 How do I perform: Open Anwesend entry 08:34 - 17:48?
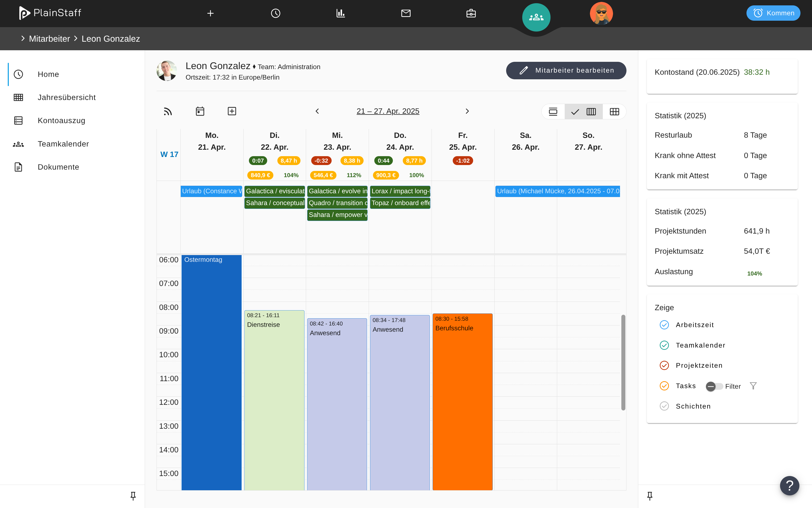pyautogui.click(x=400, y=403)
